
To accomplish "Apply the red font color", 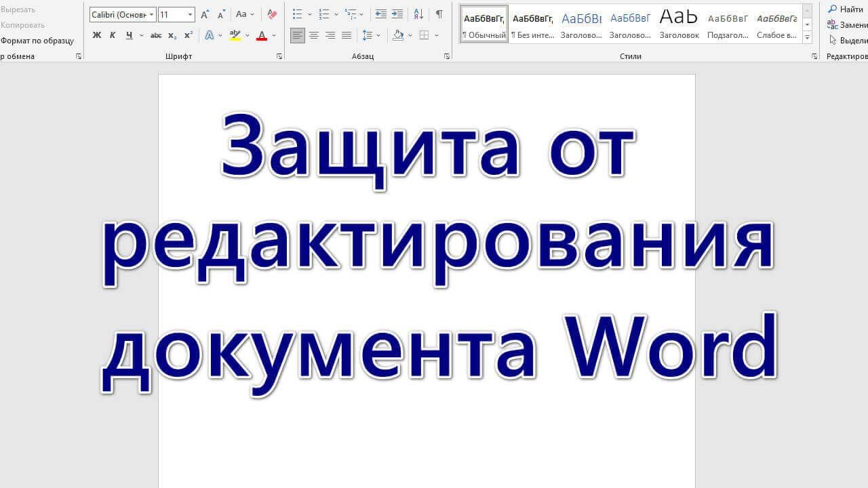I will point(262,35).
